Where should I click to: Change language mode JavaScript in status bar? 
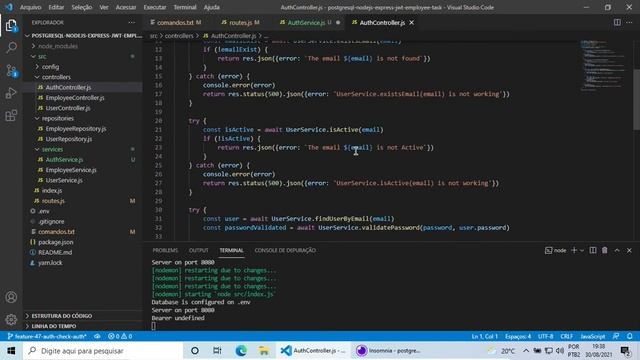(x=593, y=336)
